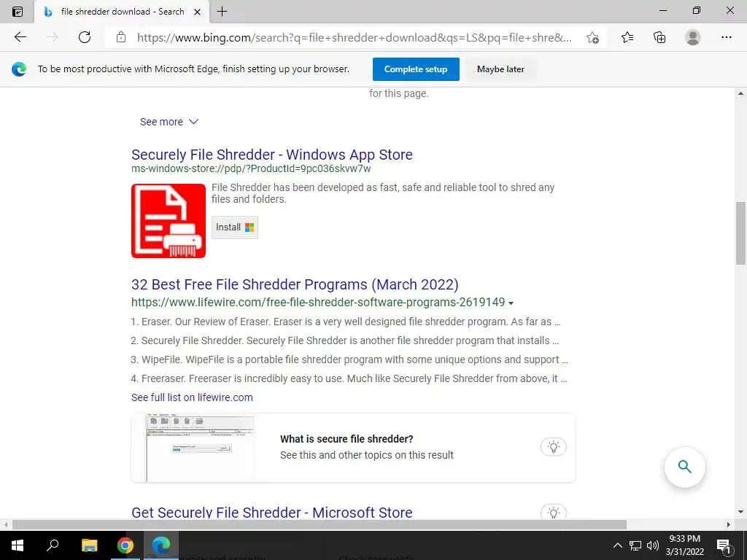The width and height of the screenshot is (747, 560).
Task: Expand the lifewire.com URL dropdown arrow
Action: 511,303
